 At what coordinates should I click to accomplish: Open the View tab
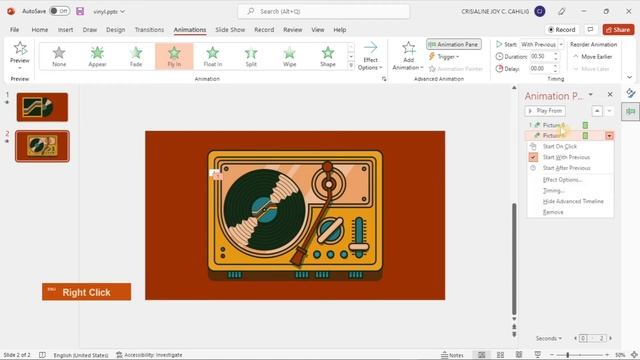click(x=318, y=30)
